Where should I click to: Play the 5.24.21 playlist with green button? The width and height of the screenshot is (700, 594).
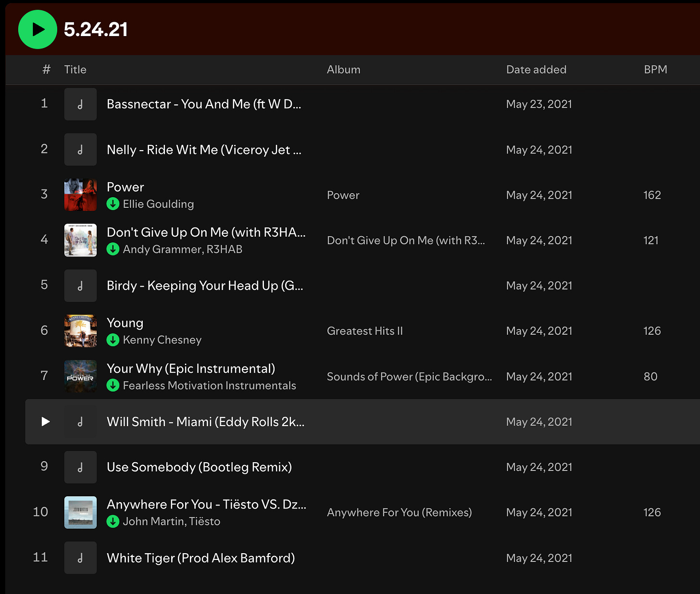(x=37, y=29)
